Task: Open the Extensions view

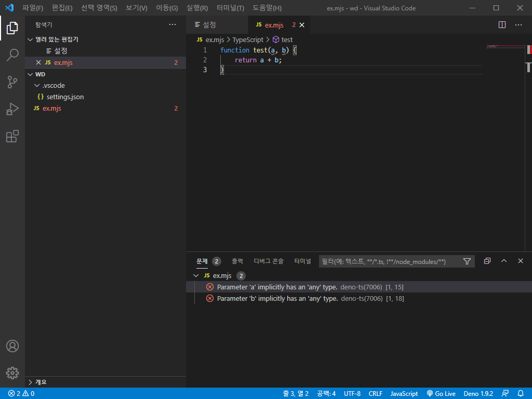Action: pyautogui.click(x=12, y=136)
